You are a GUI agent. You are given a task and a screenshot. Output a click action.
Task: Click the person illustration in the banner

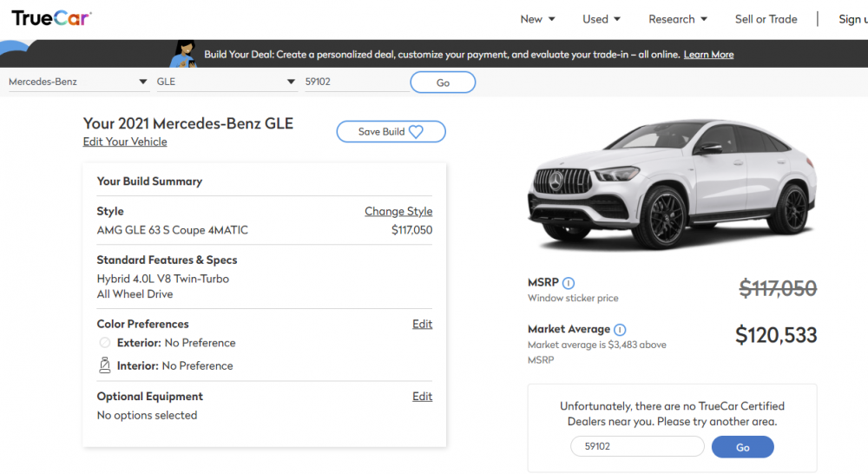185,54
